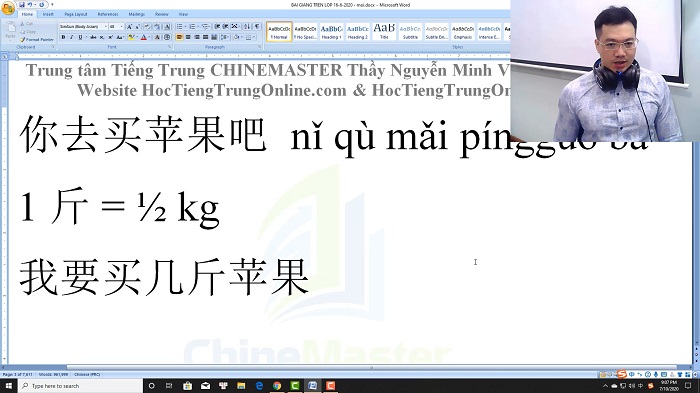Redo the last action
Viewport: 700px width, 393px height.
tap(41, 5)
